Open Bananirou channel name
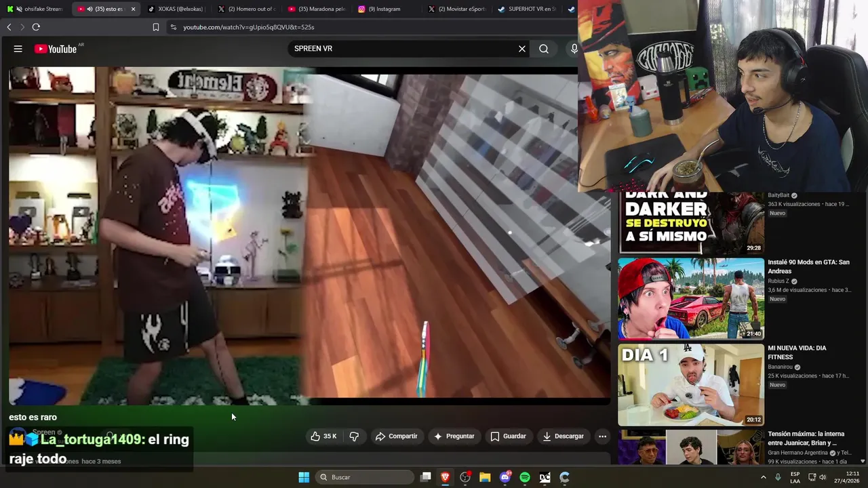Screen dimensions: 868x488 (x=781, y=367)
